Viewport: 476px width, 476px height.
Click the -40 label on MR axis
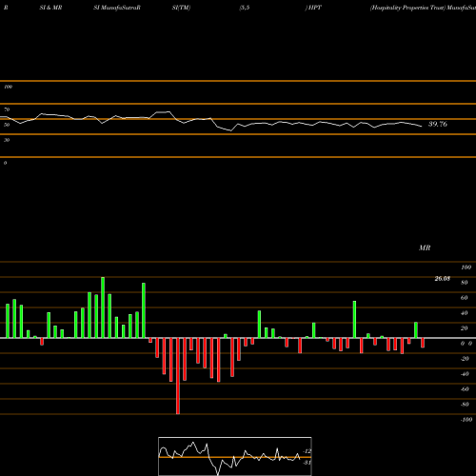465,374
